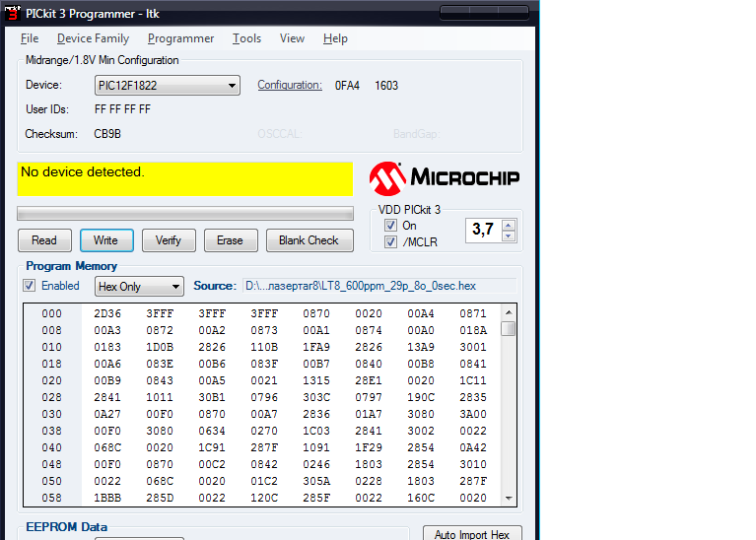The height and width of the screenshot is (540, 756).
Task: Click the Read button
Action: [x=44, y=240]
